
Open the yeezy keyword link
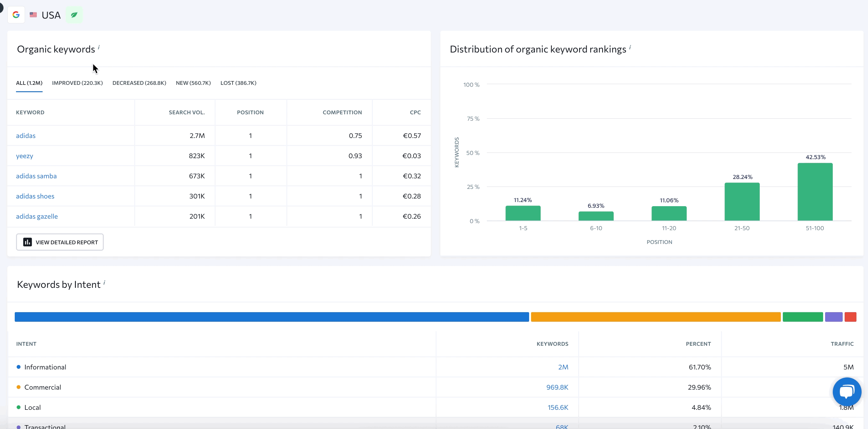pos(25,156)
